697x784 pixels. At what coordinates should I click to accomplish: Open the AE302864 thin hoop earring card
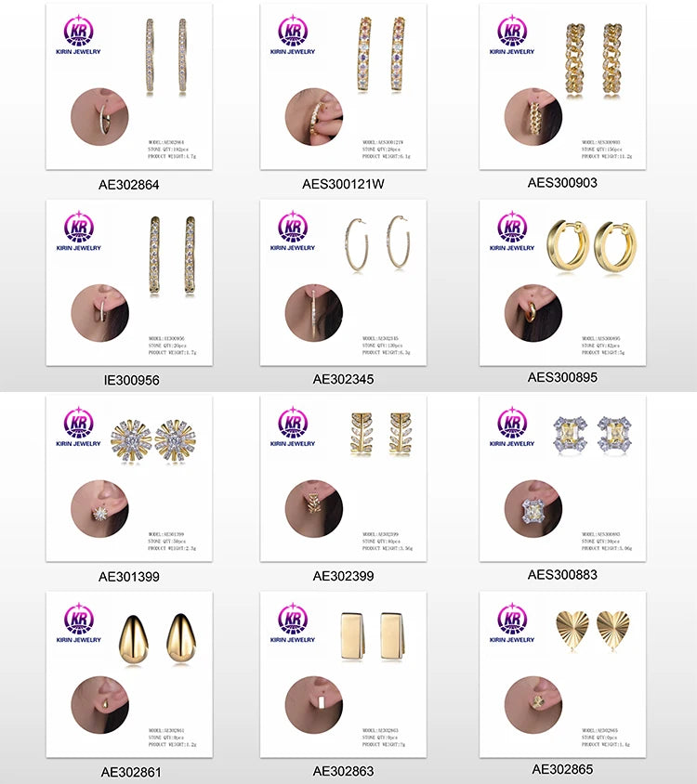pos(129,86)
